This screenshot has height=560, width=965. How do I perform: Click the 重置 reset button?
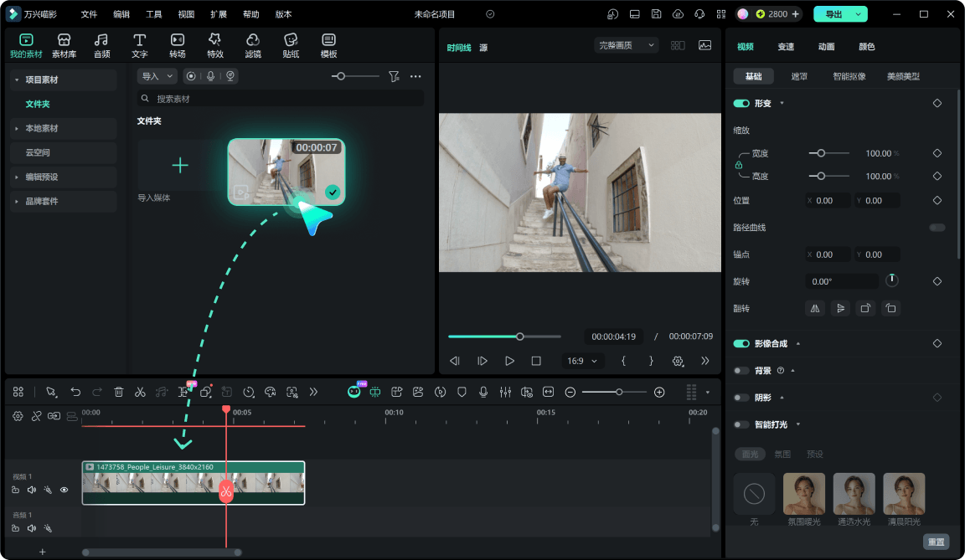936,542
